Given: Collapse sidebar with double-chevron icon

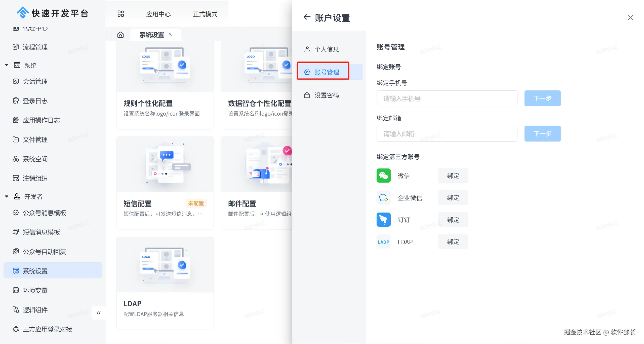Looking at the screenshot, I should pos(99,313).
